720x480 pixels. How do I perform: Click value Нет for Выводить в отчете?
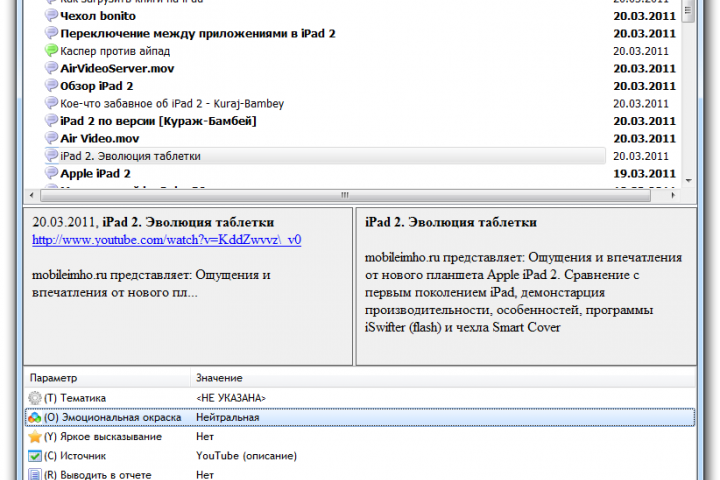[205, 474]
